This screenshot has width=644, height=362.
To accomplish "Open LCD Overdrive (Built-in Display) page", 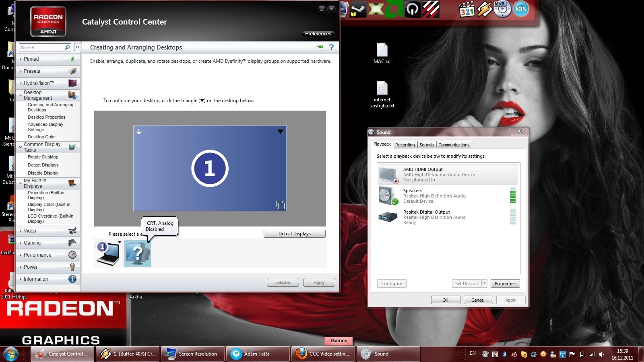I will pyautogui.click(x=50, y=219).
